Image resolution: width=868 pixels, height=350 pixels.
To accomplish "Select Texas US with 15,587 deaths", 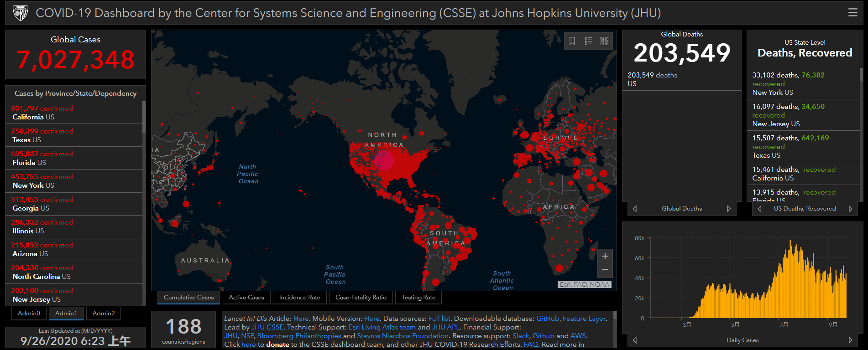I will point(803,146).
